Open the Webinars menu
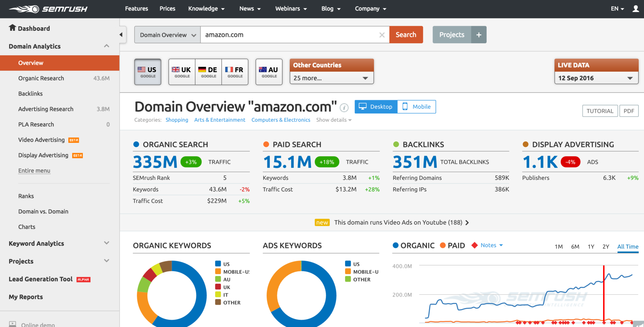 291,9
